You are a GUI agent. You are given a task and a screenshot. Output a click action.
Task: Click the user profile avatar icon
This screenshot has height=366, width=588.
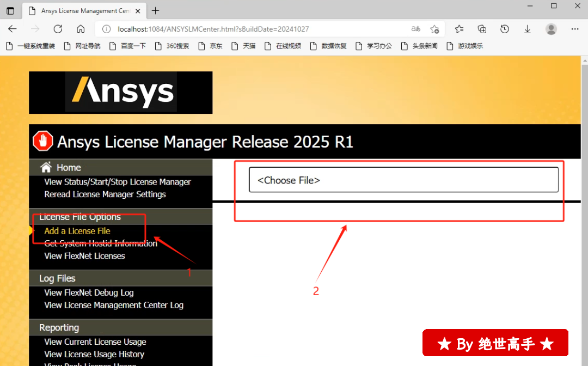pos(551,29)
